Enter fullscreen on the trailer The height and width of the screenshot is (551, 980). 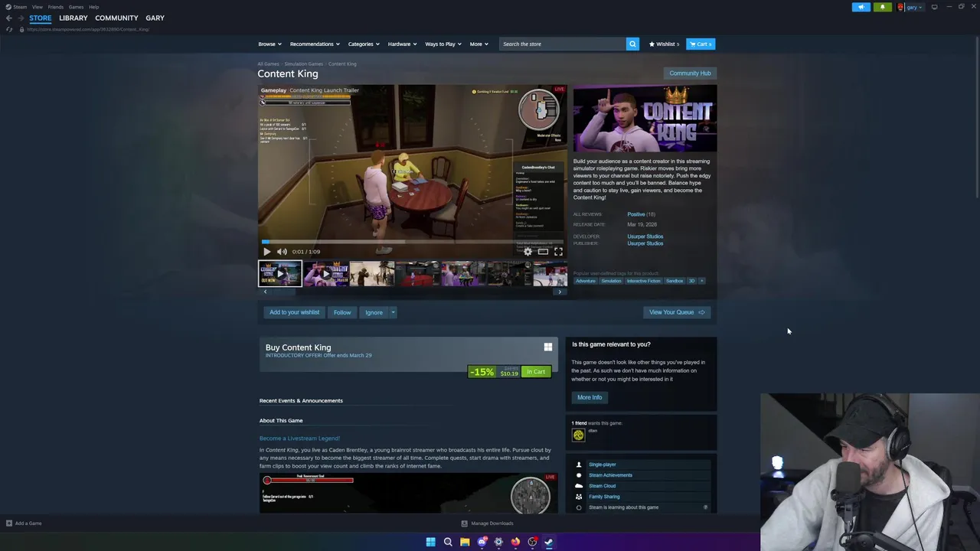pyautogui.click(x=558, y=251)
